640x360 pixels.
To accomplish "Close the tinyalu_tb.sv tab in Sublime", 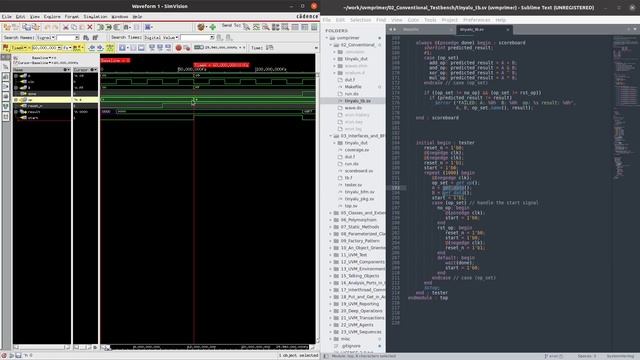I will pyautogui.click(x=508, y=29).
